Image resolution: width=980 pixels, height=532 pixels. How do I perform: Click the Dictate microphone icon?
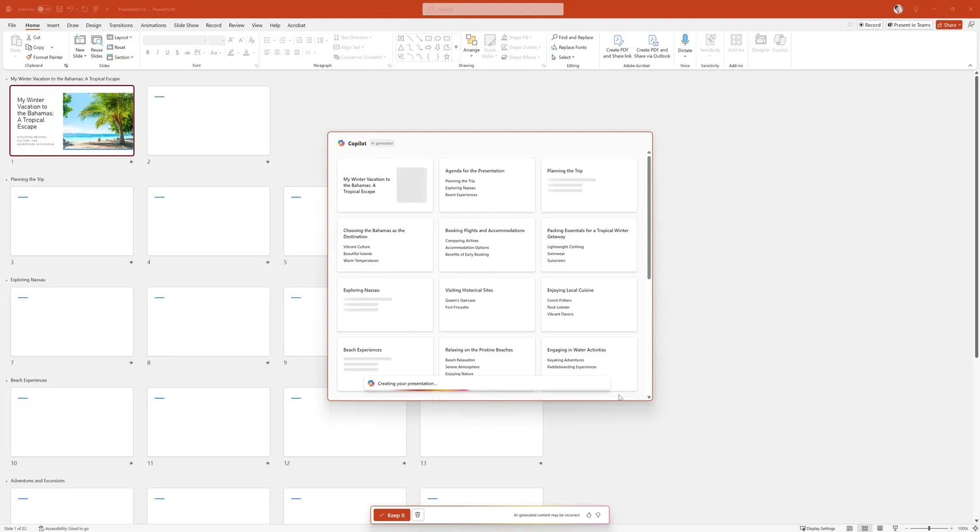[x=685, y=41]
